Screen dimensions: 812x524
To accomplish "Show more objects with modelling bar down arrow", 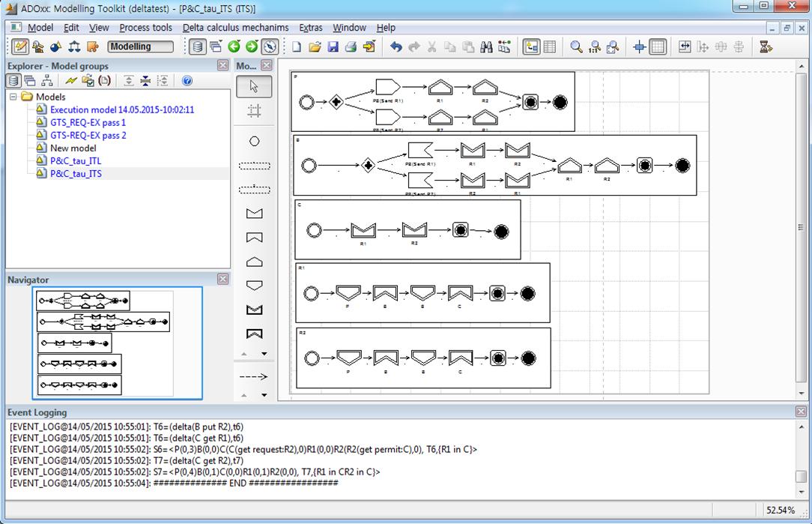I will (264, 354).
